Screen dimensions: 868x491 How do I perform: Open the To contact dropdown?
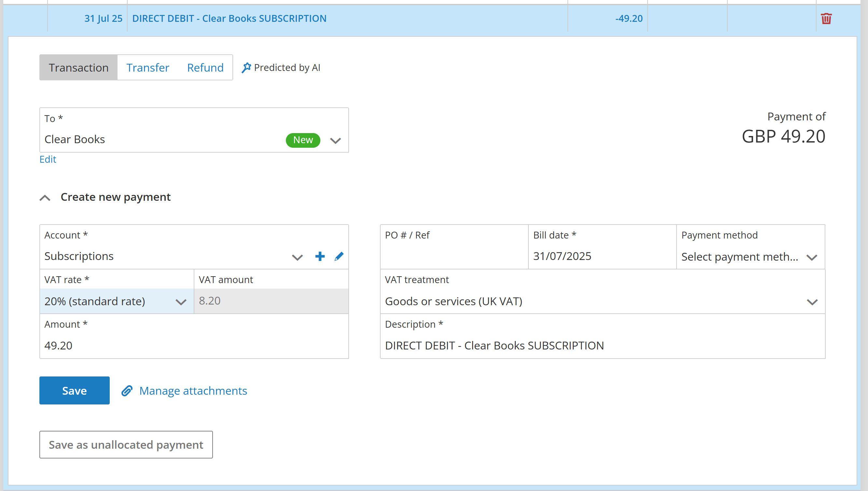(335, 140)
